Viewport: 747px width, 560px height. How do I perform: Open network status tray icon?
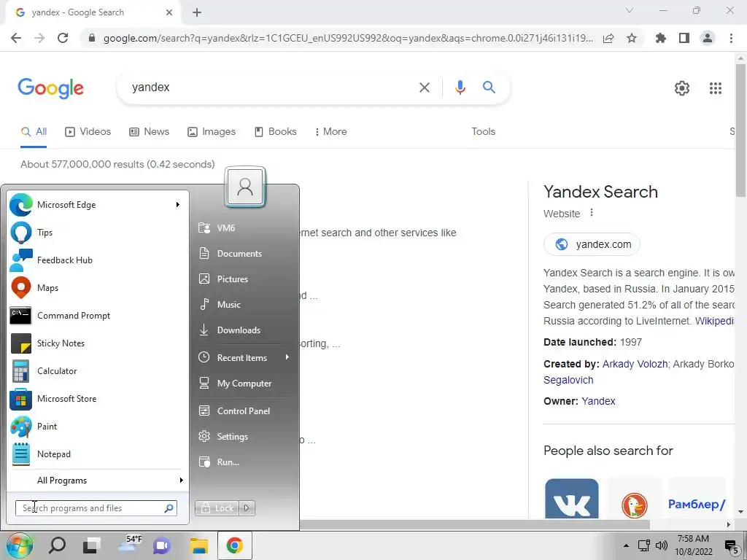coord(644,545)
